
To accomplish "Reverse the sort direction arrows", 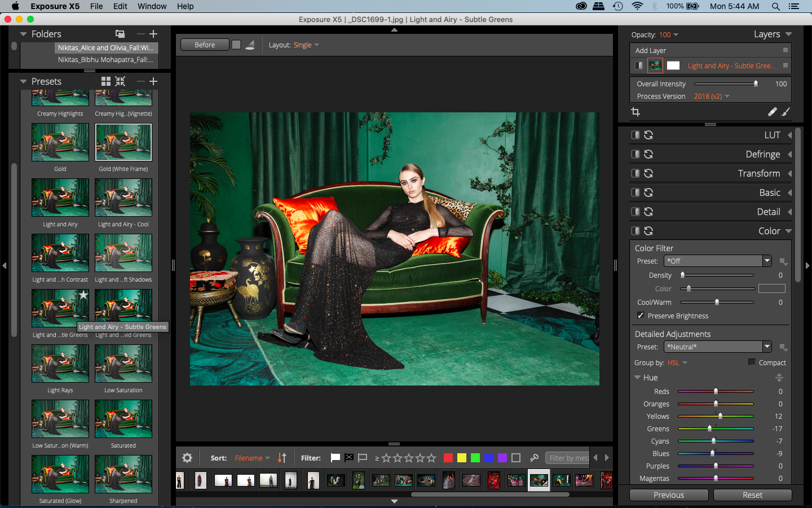I will tap(282, 458).
